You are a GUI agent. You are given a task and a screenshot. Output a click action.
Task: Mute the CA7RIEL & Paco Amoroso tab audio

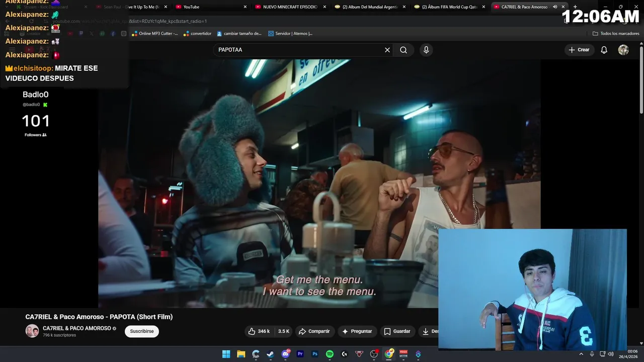click(555, 7)
